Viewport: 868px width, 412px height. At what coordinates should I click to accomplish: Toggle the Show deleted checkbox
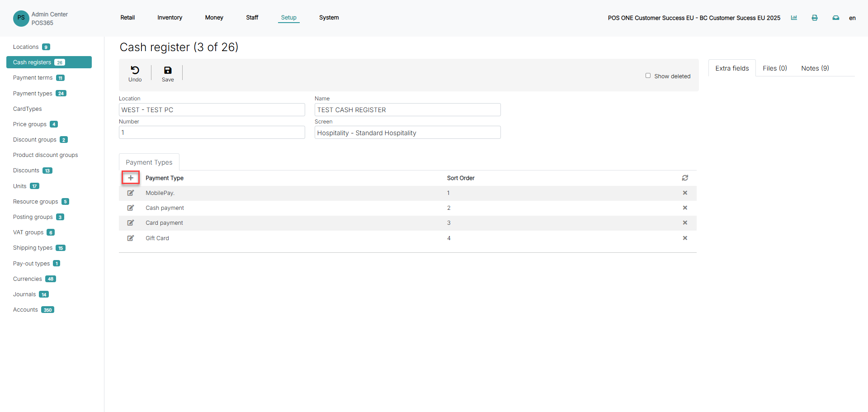648,76
